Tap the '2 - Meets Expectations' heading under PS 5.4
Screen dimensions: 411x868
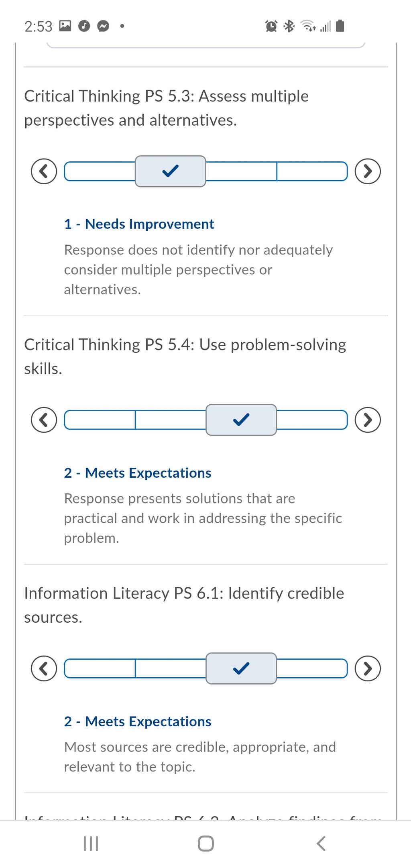click(x=138, y=473)
